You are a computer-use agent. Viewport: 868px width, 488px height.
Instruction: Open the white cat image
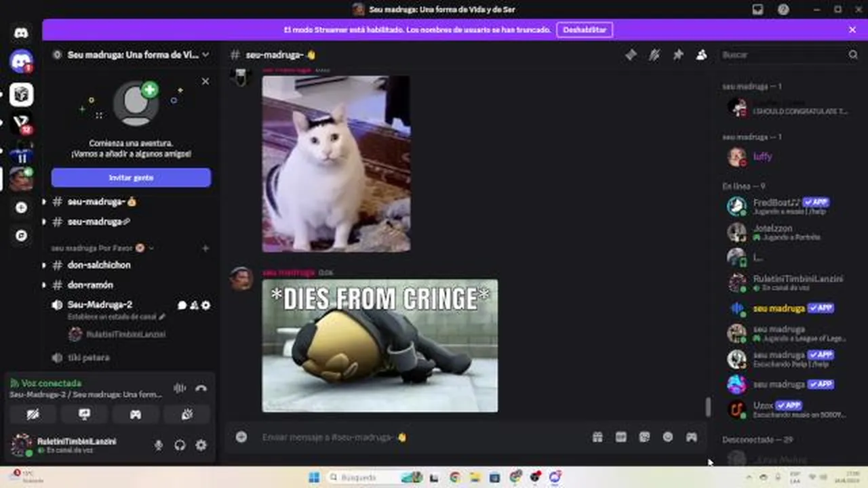(x=336, y=163)
